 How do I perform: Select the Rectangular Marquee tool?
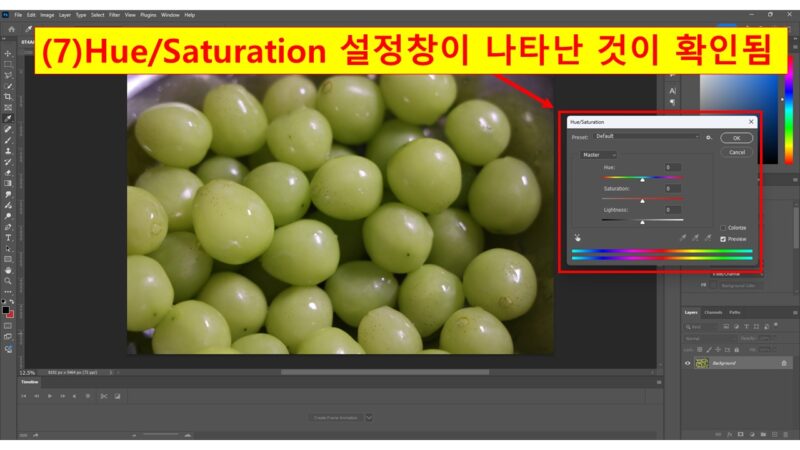[x=8, y=64]
